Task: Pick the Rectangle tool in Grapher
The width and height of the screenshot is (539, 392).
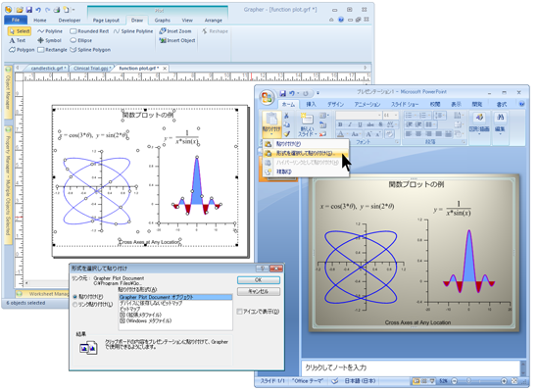Action: (x=52, y=50)
